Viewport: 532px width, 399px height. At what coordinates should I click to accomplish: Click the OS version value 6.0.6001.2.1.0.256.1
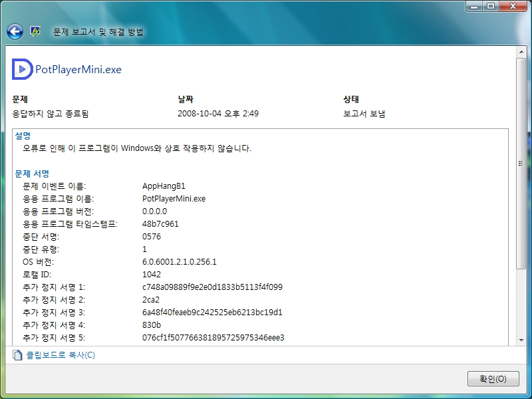[x=180, y=261]
